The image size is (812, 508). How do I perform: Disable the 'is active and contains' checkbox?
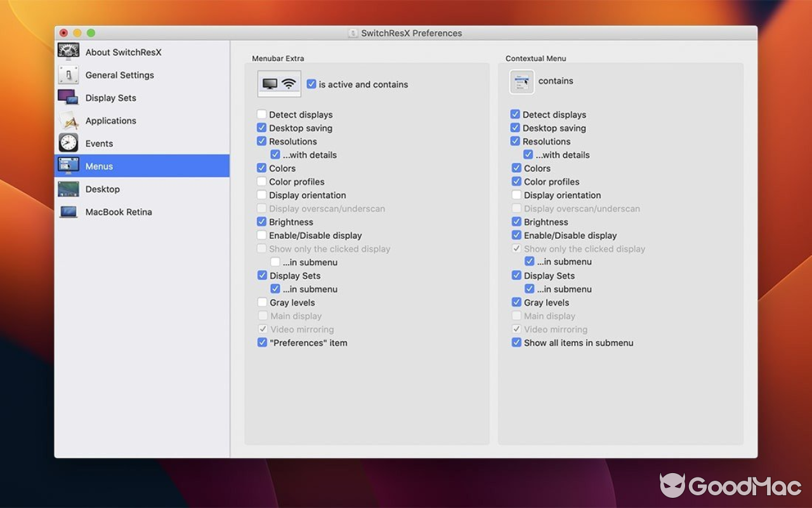tap(311, 83)
